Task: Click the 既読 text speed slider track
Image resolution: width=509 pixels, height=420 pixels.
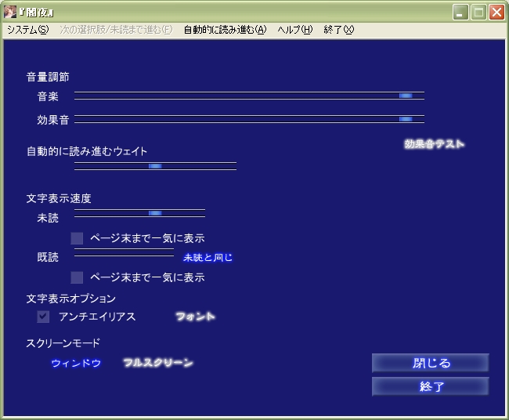Action: click(124, 252)
